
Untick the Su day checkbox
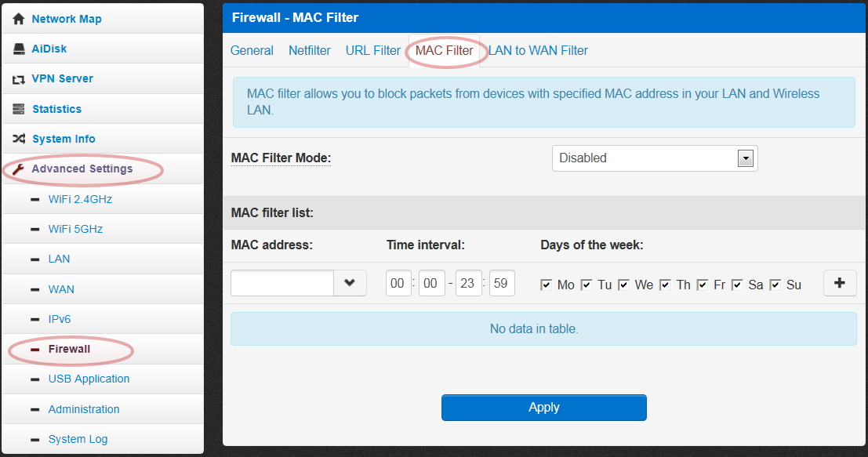coord(775,285)
